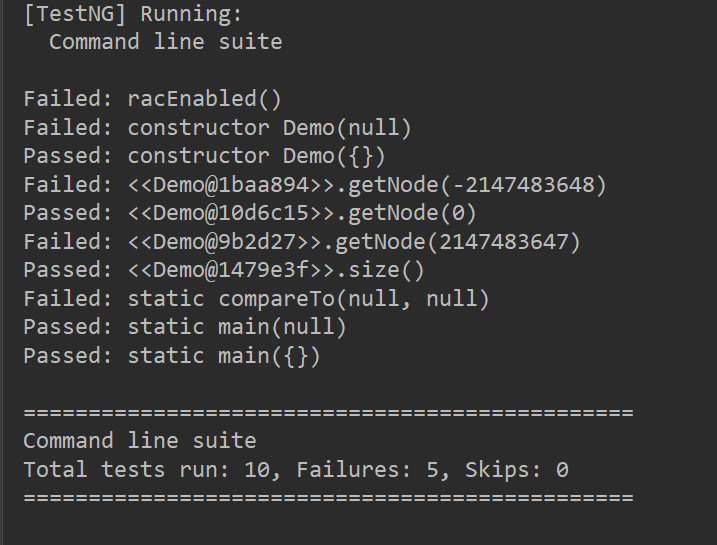Click the failed "constructor Demo(null)" line
The height and width of the screenshot is (545, 717).
pyautogui.click(x=217, y=128)
